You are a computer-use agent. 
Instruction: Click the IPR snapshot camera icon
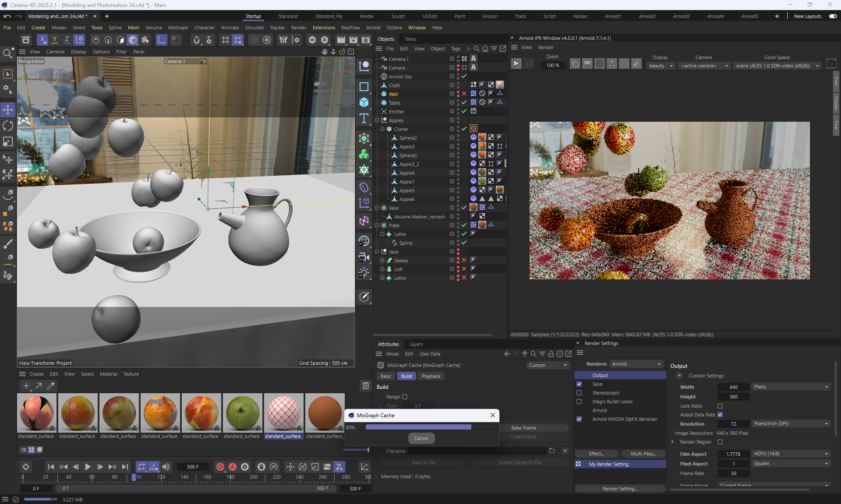[x=831, y=64]
